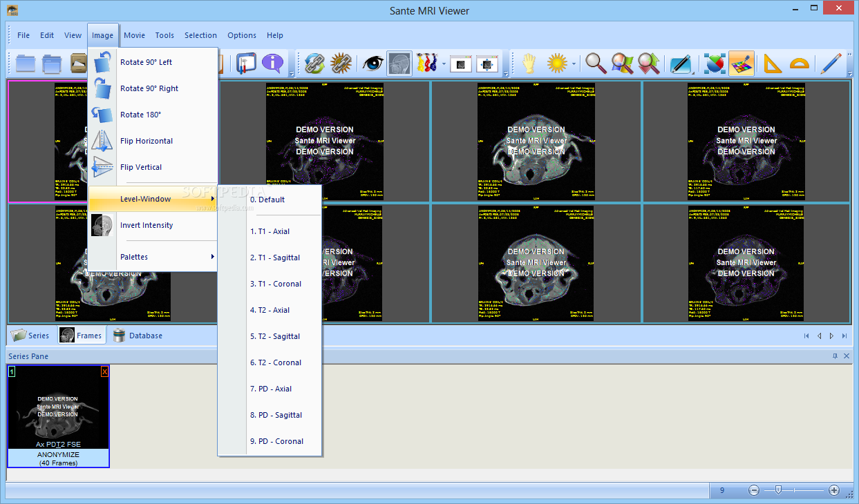The height and width of the screenshot is (504, 859).
Task: Select the pen annotation tool
Action: click(680, 64)
